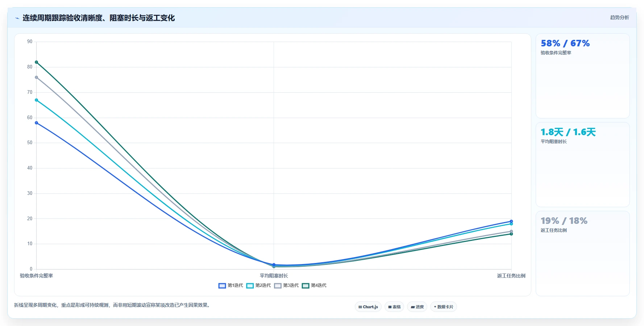Viewport: 644px width, 326px height.
Task: Click the trend icon before the title
Action: coord(17,18)
